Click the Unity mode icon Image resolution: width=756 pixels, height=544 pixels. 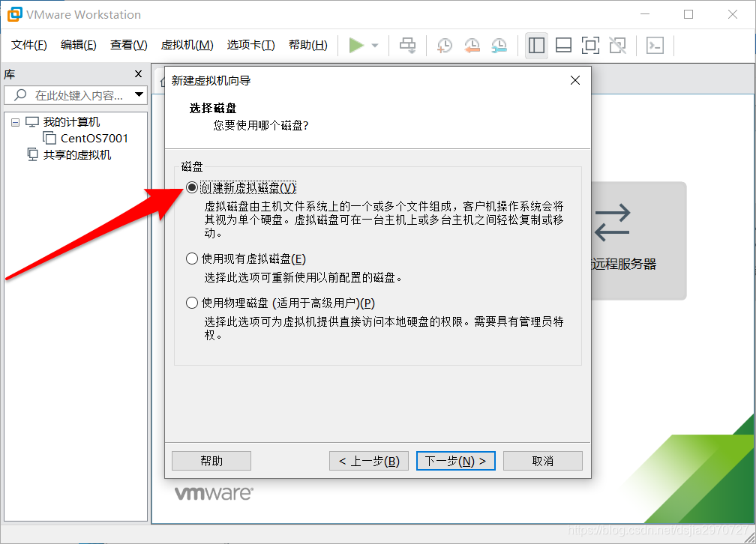618,45
